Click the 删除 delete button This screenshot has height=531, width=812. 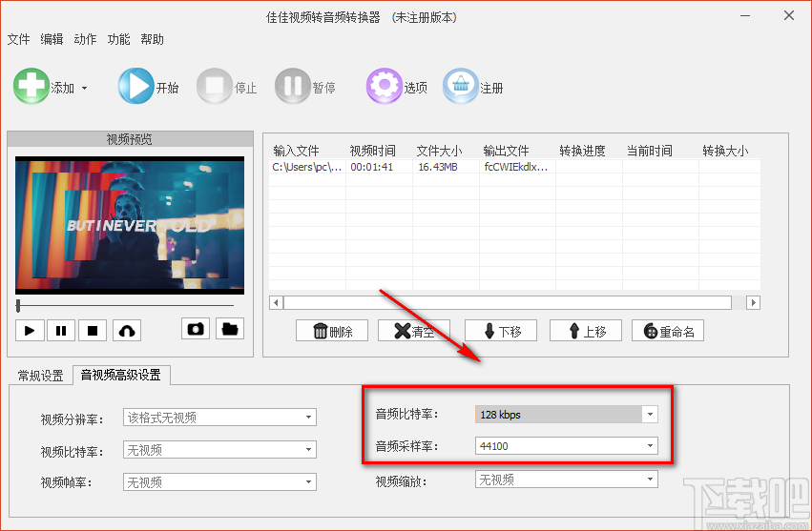332,331
